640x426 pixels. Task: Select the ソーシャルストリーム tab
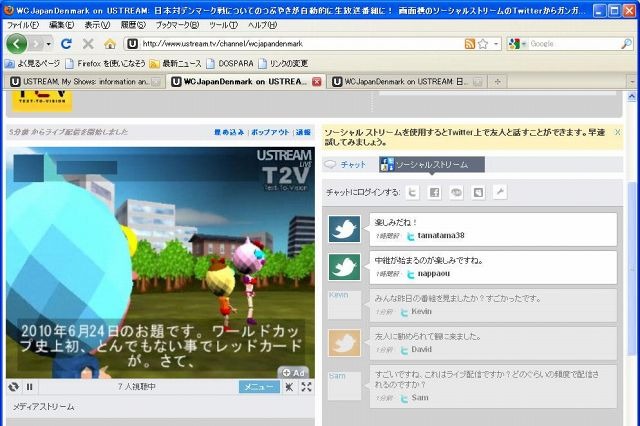(431, 164)
